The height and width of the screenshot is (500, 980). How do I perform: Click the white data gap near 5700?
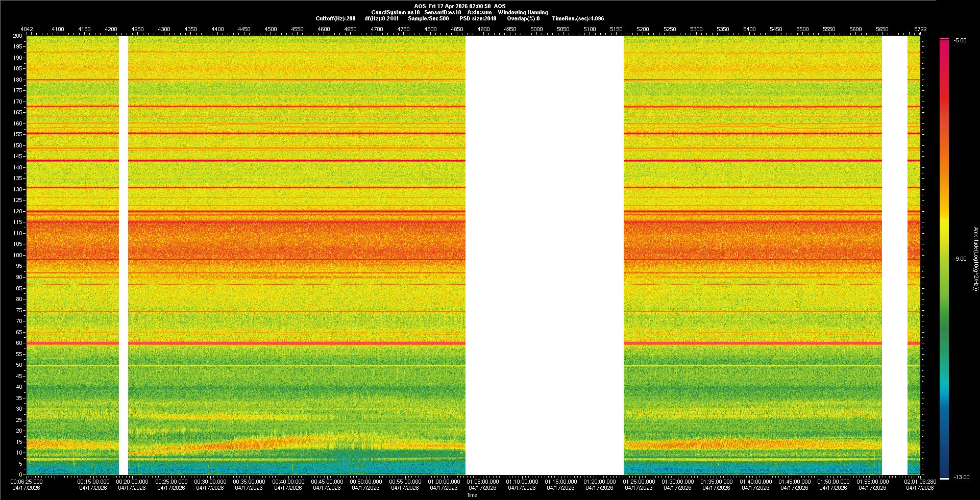click(894, 255)
